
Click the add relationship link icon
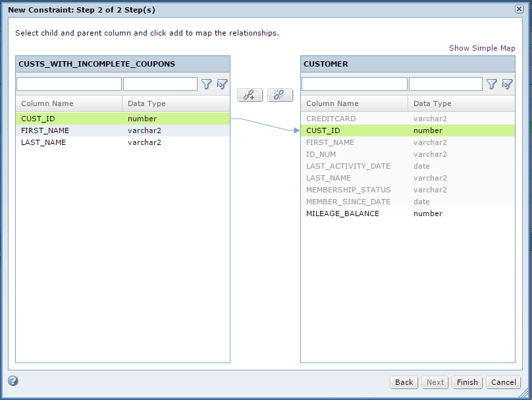click(x=250, y=95)
